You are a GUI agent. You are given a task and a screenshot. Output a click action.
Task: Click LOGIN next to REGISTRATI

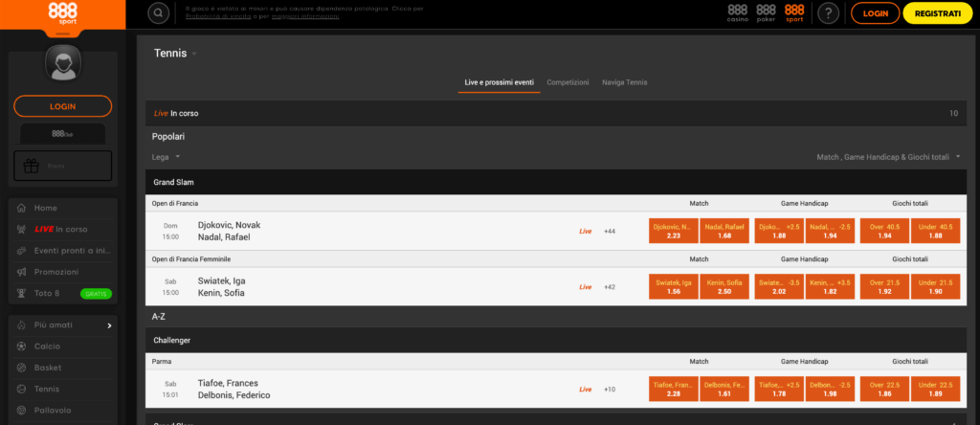875,12
